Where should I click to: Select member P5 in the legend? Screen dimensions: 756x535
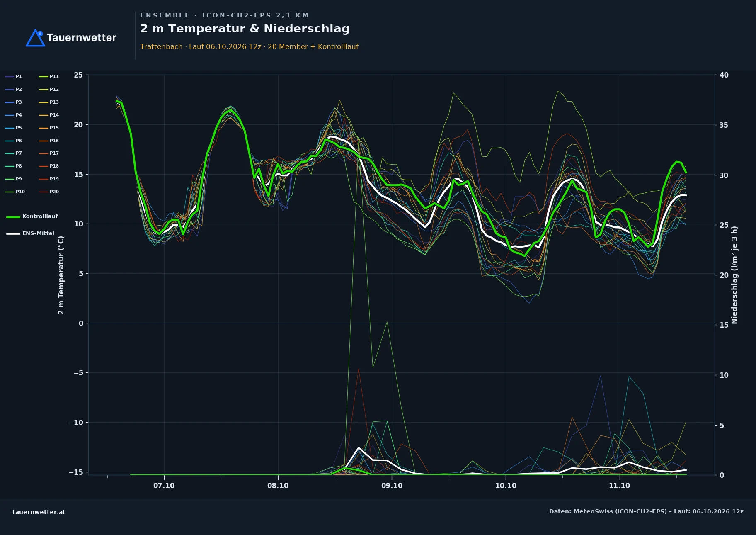coord(14,128)
